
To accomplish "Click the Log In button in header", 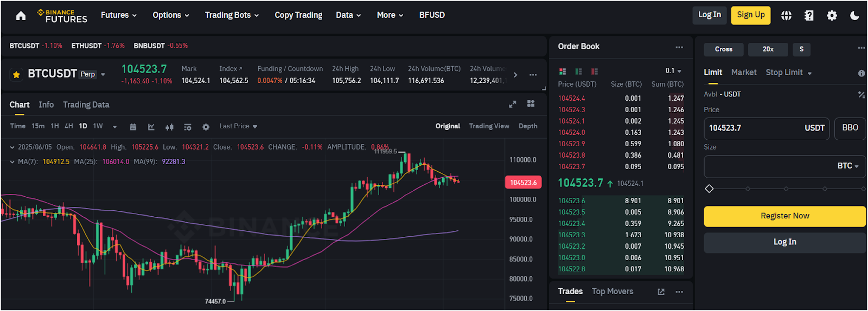I will [710, 15].
